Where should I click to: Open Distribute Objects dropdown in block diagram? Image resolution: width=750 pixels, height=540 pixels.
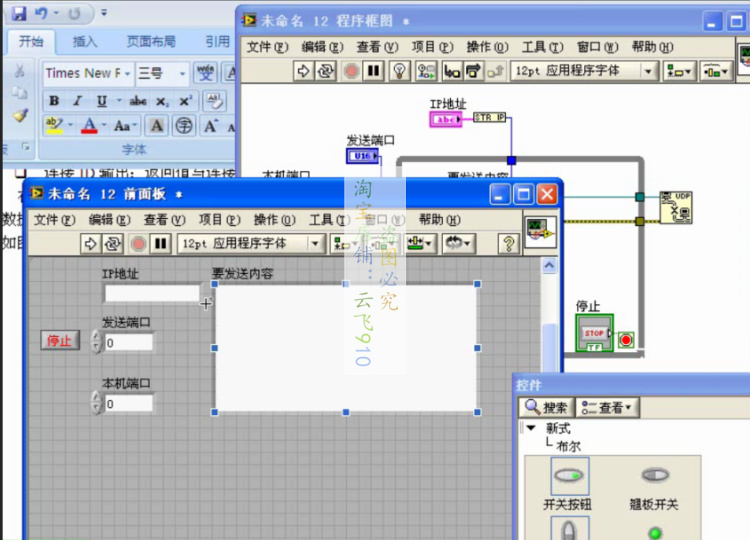pyautogui.click(x=716, y=71)
